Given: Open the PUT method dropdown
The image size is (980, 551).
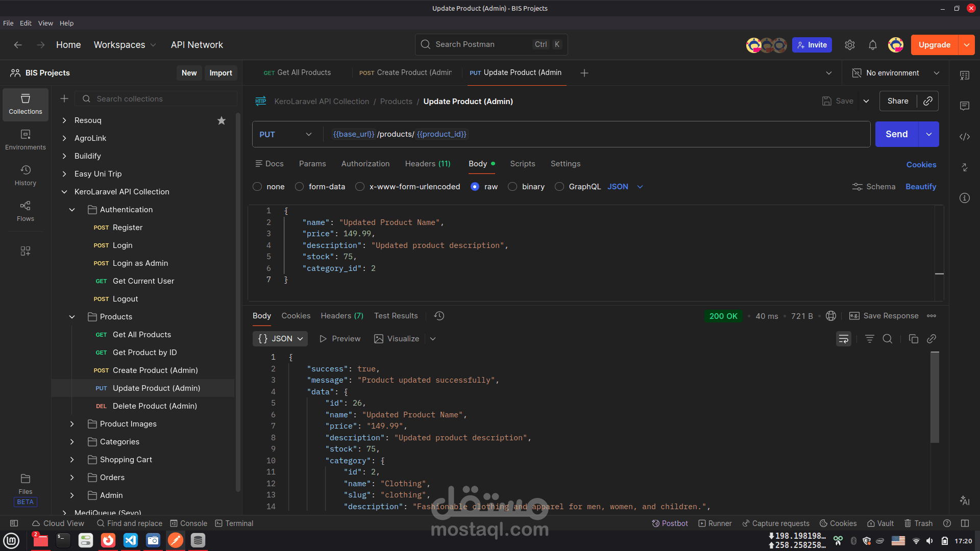Looking at the screenshot, I should click(x=286, y=134).
